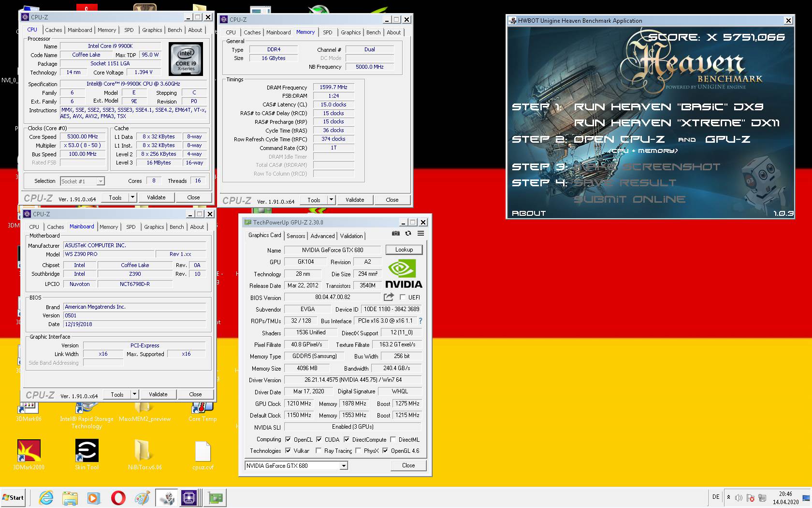Open GPU-Z in Heaven app step 2
Screen dimensions: 812x508
pos(727,139)
